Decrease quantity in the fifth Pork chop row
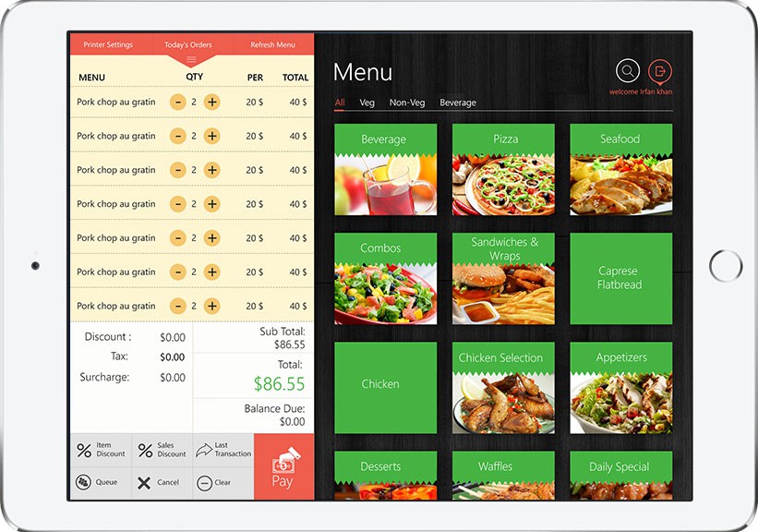The image size is (758, 532). pos(178,238)
